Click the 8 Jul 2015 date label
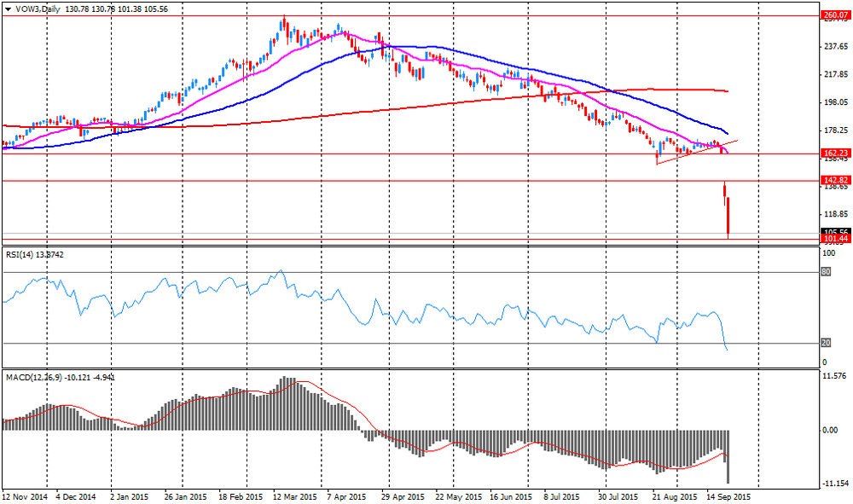This screenshot has height=504, width=853. (561, 497)
